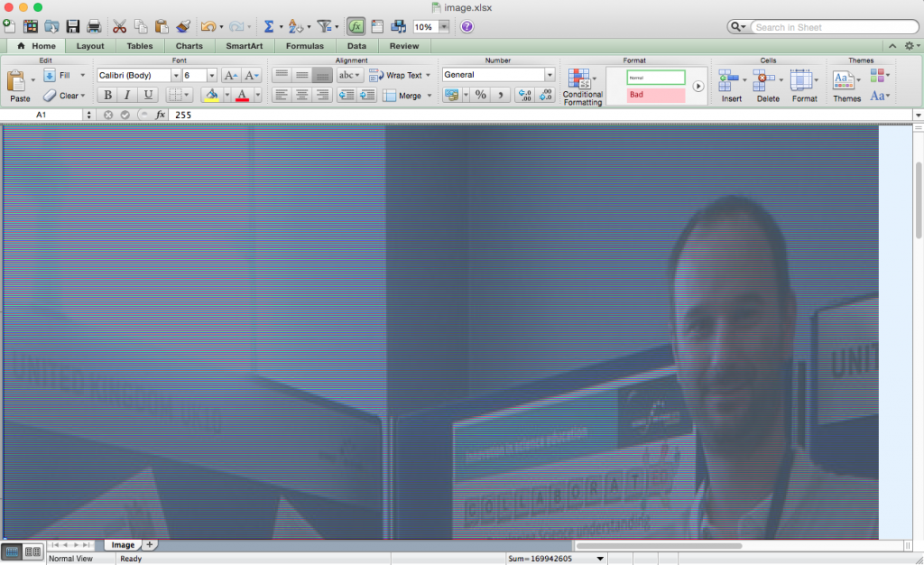
Task: Decrease font size with smaller A
Action: [x=252, y=75]
